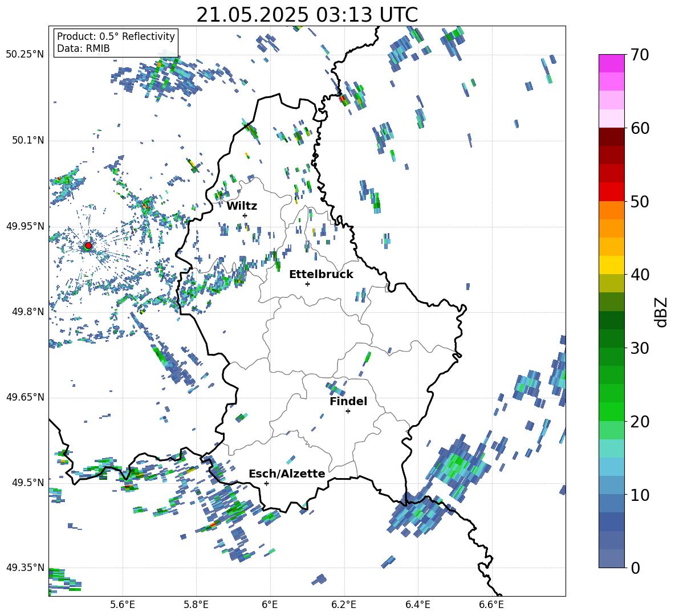Click the colorbar 20 tick label
Screen dimensions: 675x616
640,421
